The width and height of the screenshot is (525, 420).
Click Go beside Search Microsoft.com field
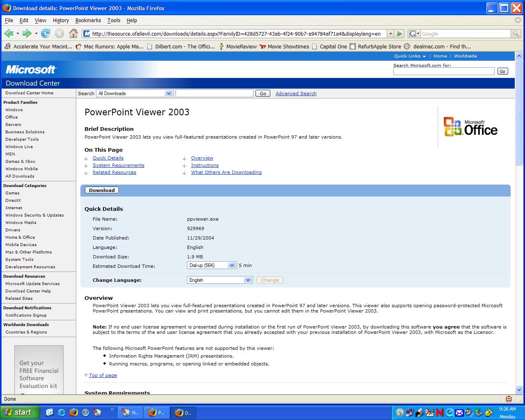tap(502, 71)
